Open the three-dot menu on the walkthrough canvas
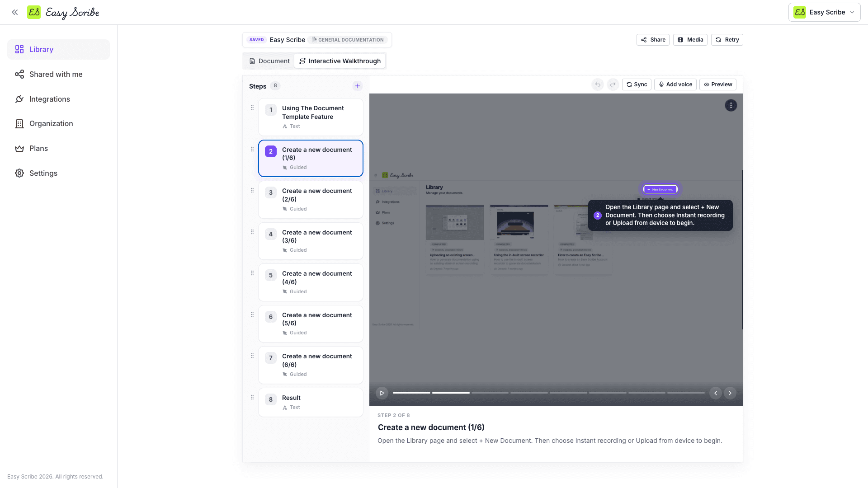Viewport: 868px width, 488px height. (731, 105)
